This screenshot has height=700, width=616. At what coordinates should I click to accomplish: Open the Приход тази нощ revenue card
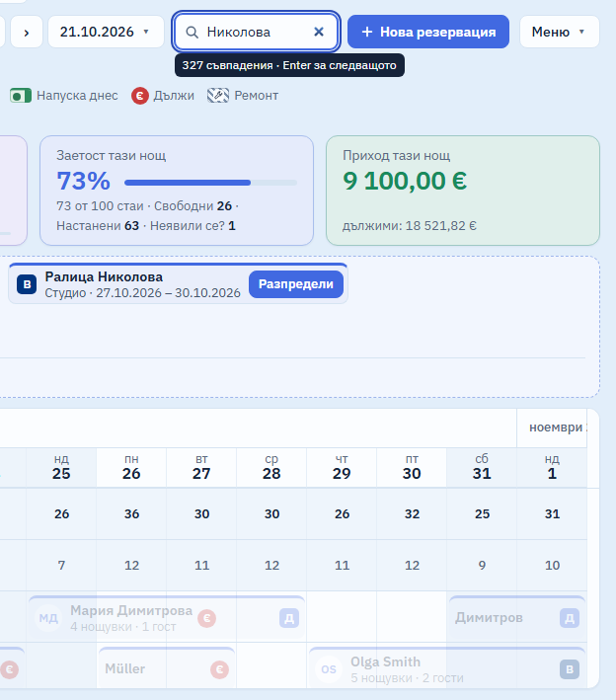[463, 191]
